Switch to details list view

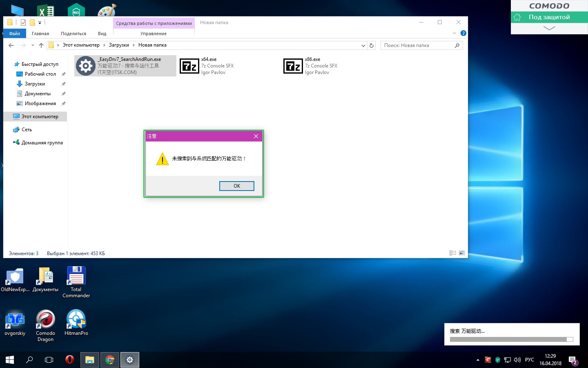point(453,253)
